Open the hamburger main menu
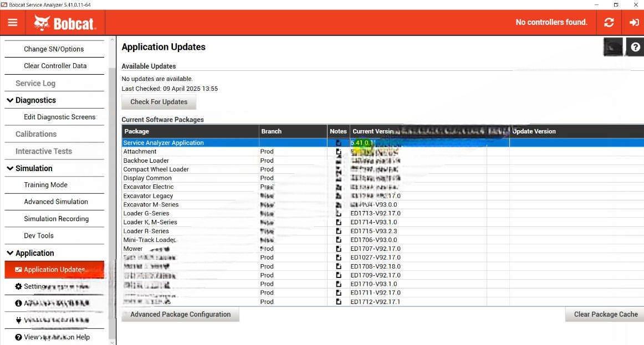Screen dimensions: 644x345 (x=13, y=23)
